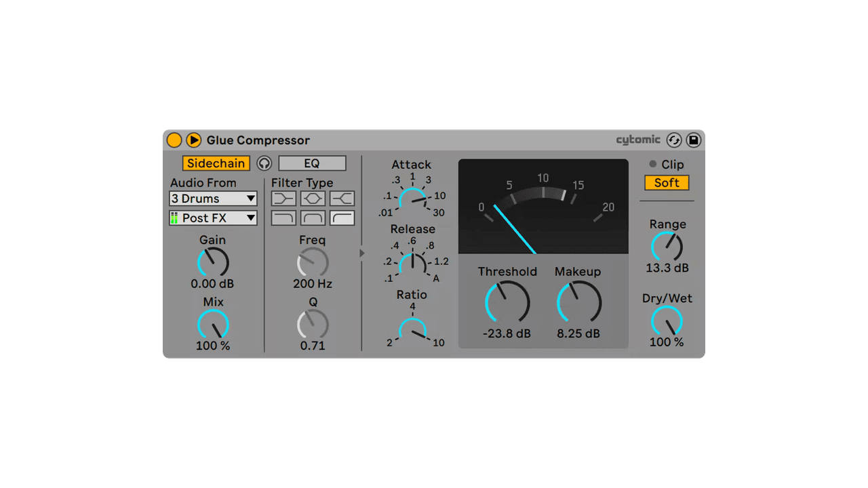Turn off the Soft clipping option

click(x=666, y=182)
